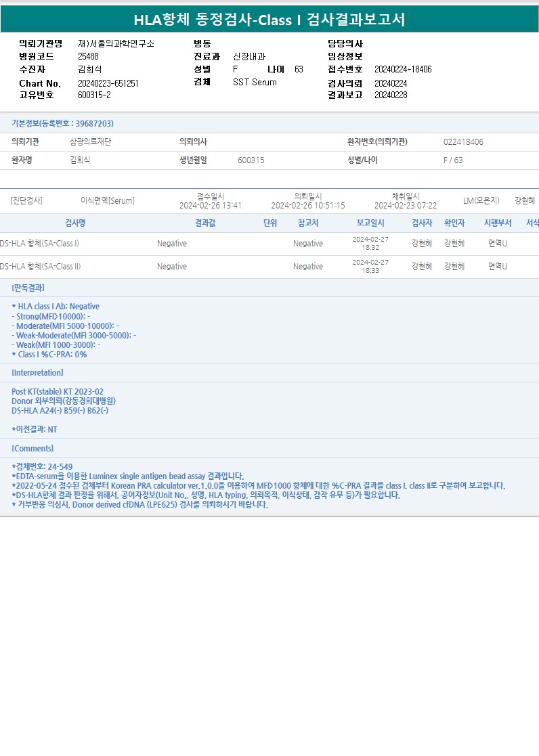Select department value 신장내과

tap(249, 56)
